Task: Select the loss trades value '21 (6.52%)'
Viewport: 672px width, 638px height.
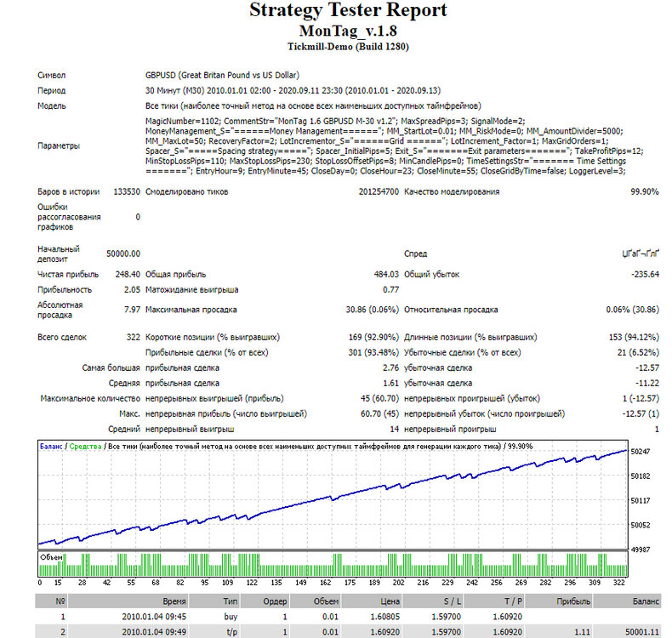Action: point(638,353)
